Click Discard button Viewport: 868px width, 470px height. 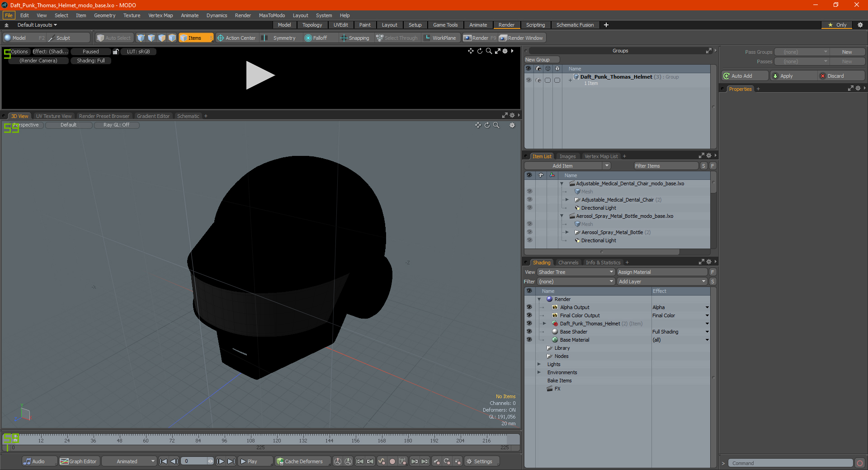(x=841, y=76)
